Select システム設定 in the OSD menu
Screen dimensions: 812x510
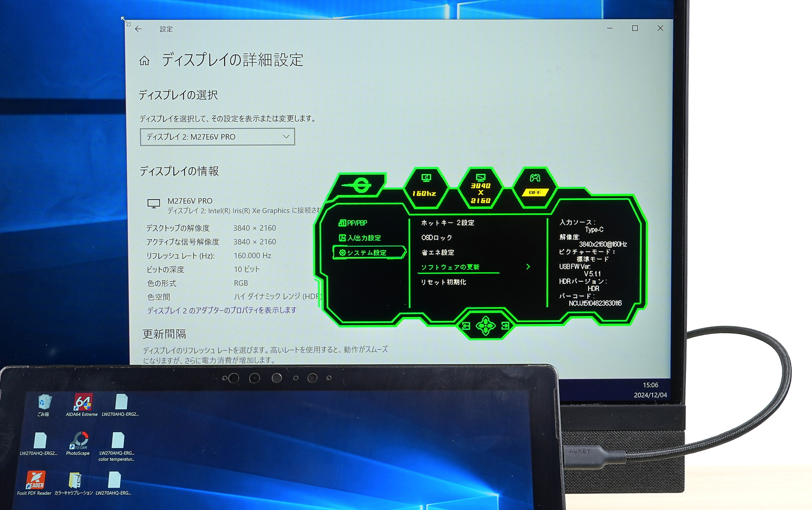(369, 253)
